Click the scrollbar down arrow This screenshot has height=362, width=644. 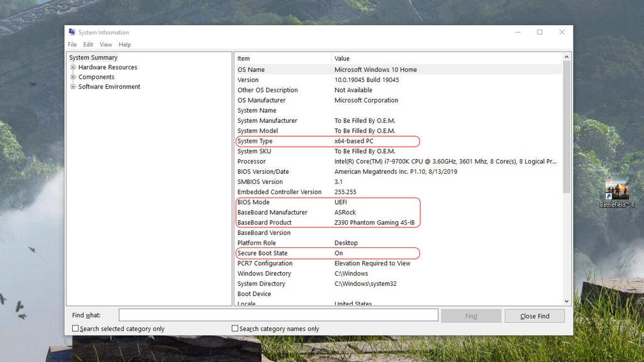[x=567, y=301]
